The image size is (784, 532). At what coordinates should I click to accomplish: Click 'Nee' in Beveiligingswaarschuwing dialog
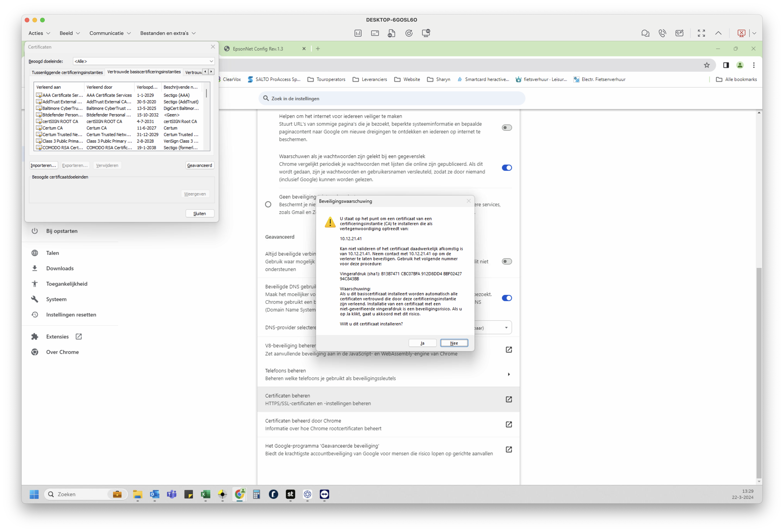pos(454,343)
